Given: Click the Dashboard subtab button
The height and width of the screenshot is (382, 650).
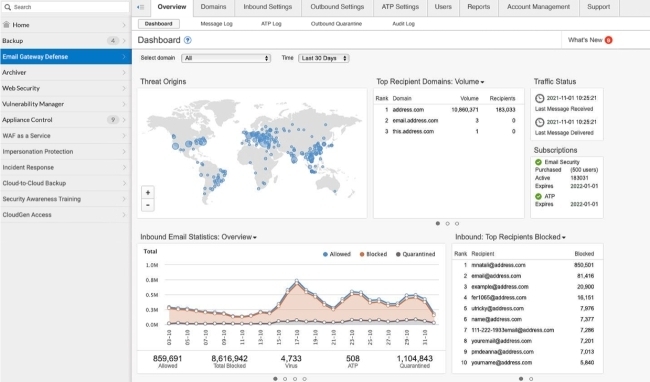Looking at the screenshot, I should 158,24.
